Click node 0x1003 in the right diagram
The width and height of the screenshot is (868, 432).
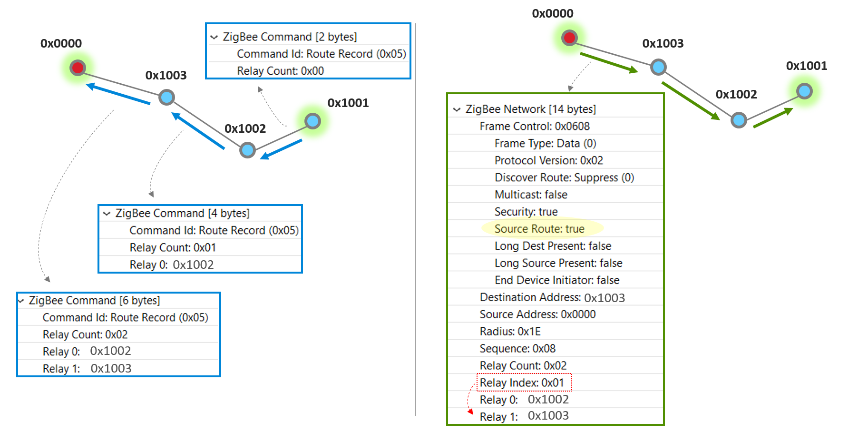[x=658, y=68]
